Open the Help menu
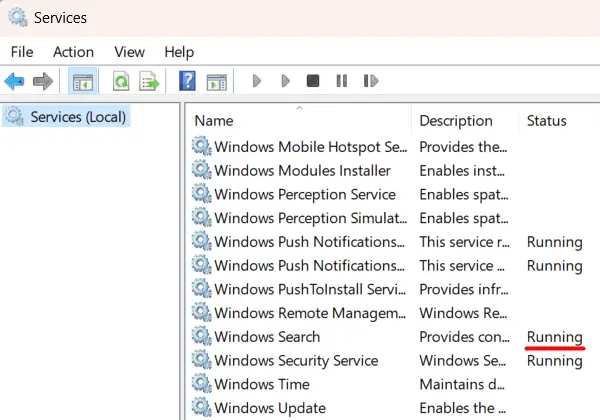 [x=179, y=52]
